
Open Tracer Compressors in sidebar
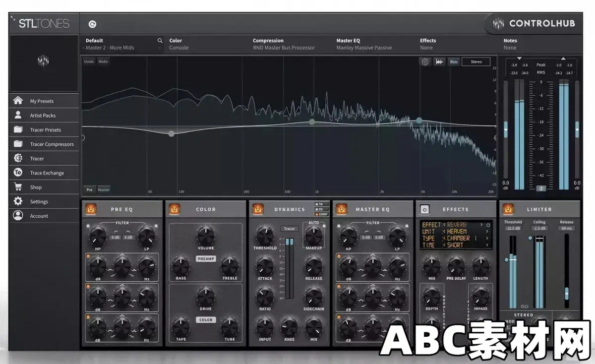click(x=44, y=144)
